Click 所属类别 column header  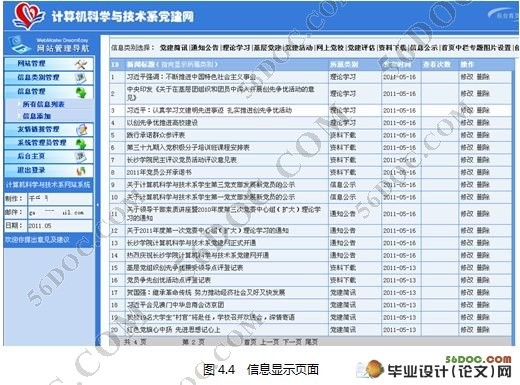344,64
